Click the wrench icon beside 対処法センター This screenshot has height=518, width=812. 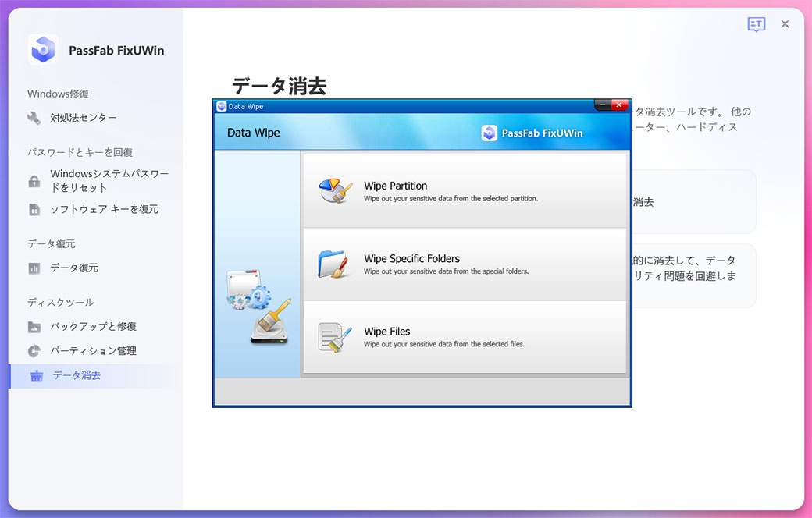[x=34, y=118]
